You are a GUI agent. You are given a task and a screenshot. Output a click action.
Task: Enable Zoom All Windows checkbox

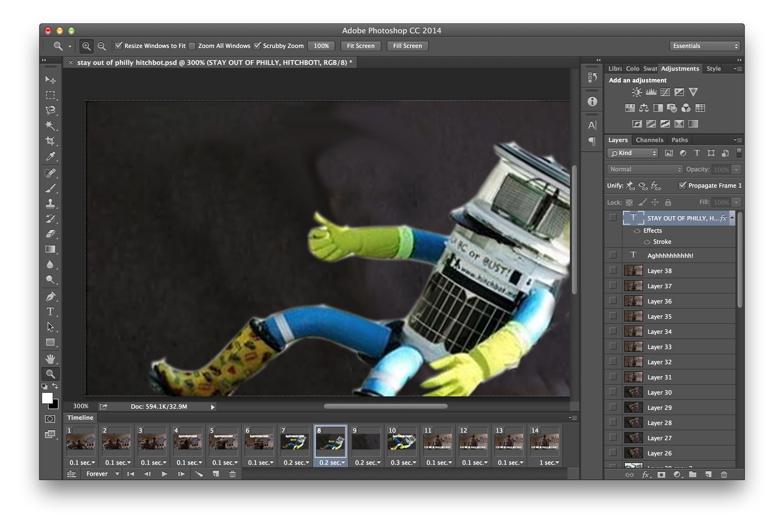click(192, 46)
